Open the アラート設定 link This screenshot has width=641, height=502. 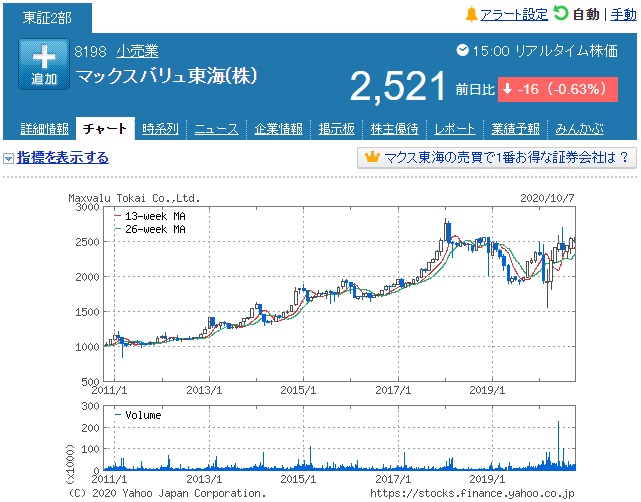point(514,15)
